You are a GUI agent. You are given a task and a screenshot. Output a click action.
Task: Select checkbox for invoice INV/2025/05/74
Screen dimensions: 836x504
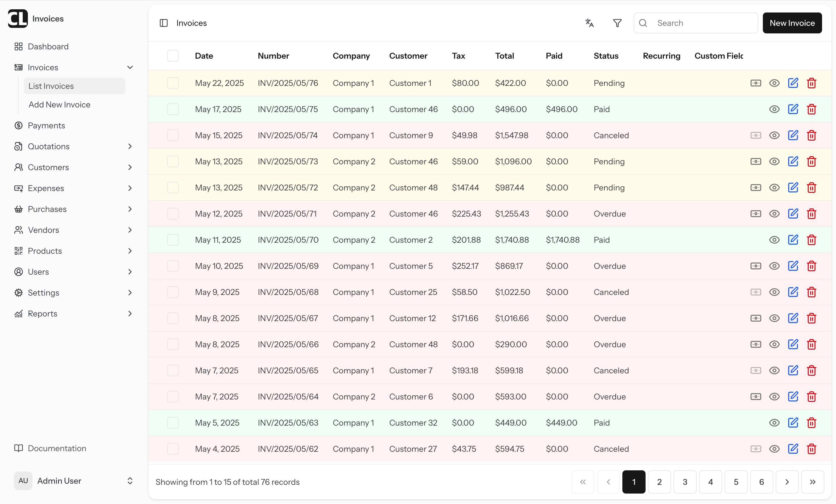pyautogui.click(x=173, y=135)
